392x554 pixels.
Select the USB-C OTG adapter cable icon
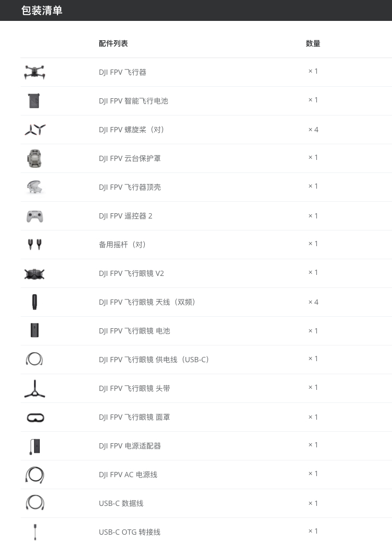tap(34, 532)
